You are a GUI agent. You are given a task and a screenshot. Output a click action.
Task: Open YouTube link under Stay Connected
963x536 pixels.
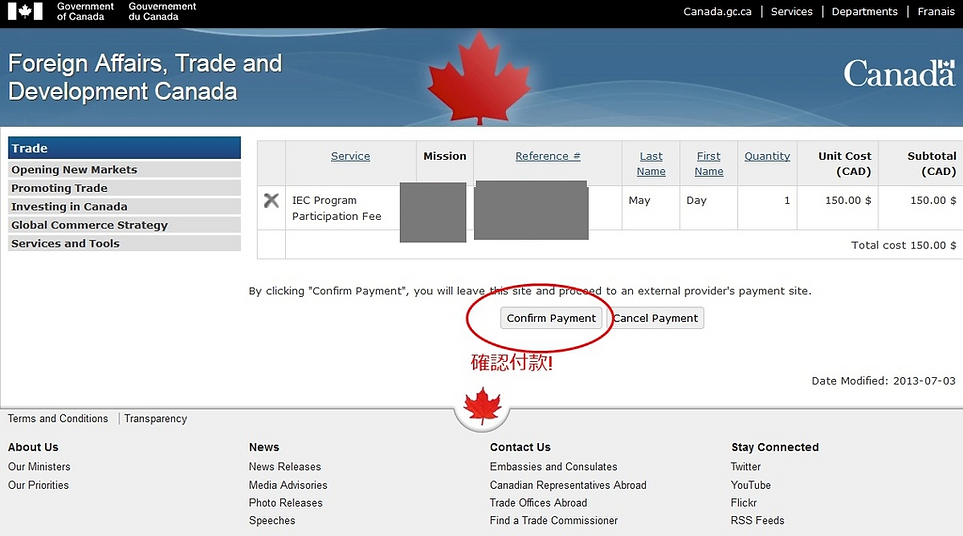tap(751, 485)
